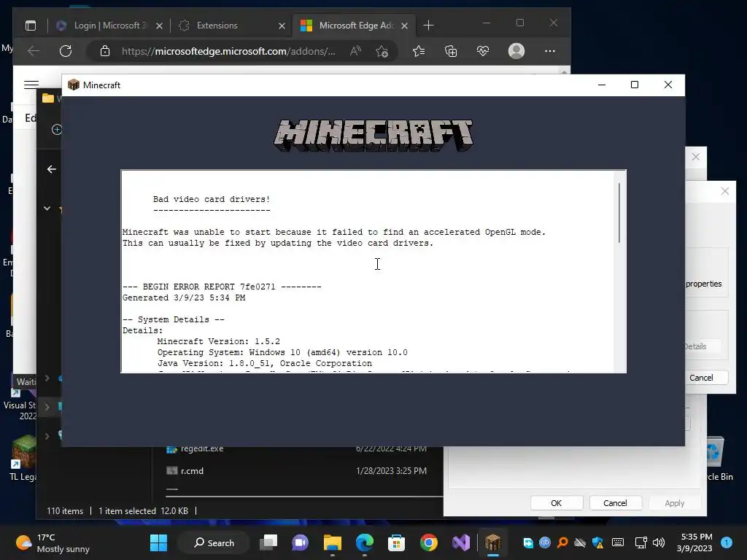Click the taskbar Search box
The height and width of the screenshot is (560, 747).
pos(213,542)
